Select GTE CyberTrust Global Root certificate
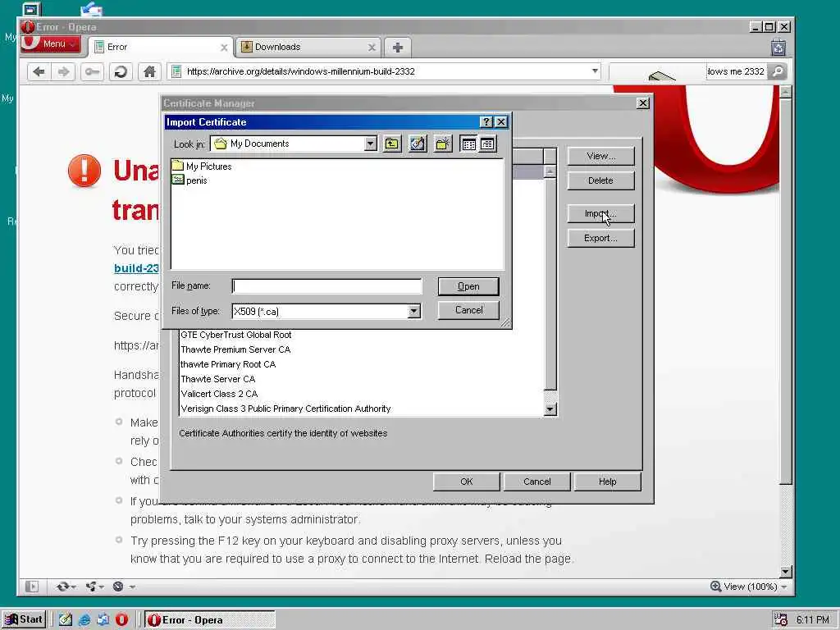 coord(236,335)
